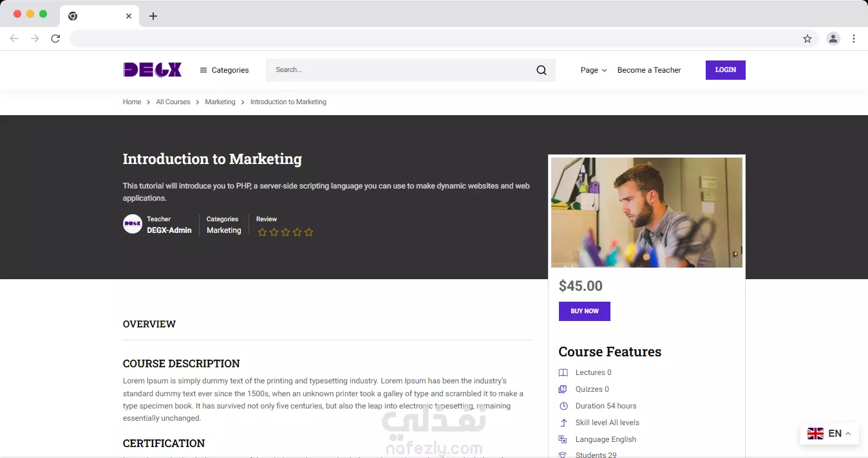The width and height of the screenshot is (868, 458).
Task: Click the Introduction to Marketing title
Action: (212, 159)
